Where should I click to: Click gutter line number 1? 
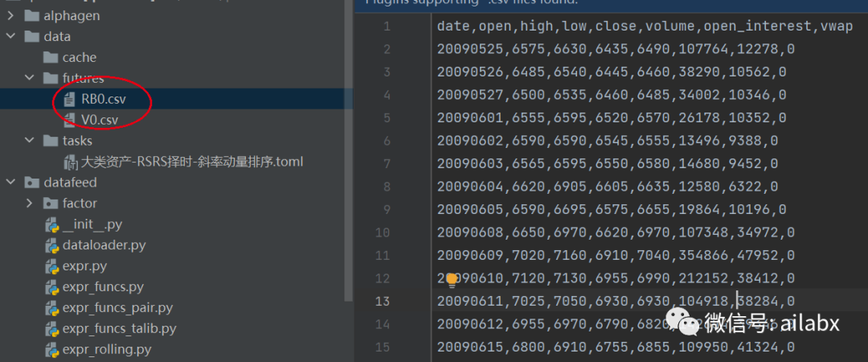pos(387,26)
